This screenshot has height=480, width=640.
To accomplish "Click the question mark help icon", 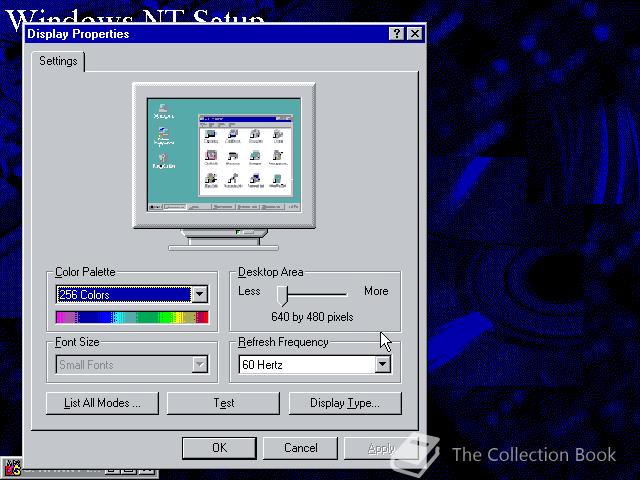I will (x=396, y=33).
